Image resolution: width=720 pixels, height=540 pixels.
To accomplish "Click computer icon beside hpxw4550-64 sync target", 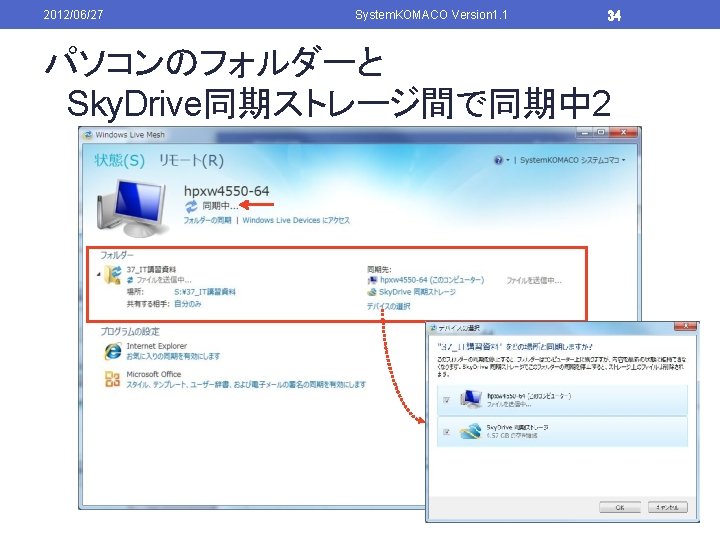I will pos(372,280).
